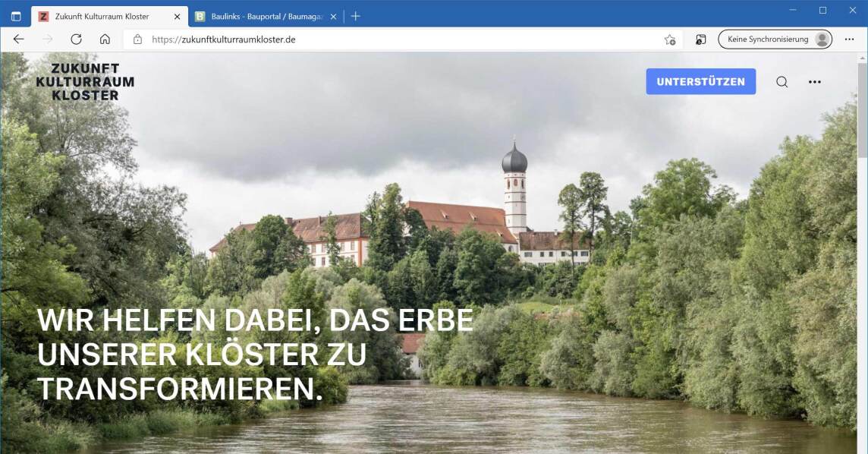The width and height of the screenshot is (868, 454).
Task: Click the headline 'Wir helfen dabei, das Erbe'
Action: coord(255,320)
